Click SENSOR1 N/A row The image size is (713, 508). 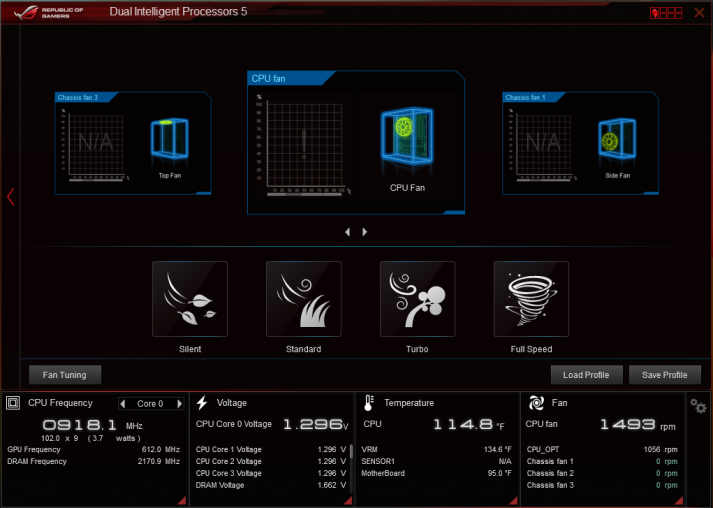(437, 461)
